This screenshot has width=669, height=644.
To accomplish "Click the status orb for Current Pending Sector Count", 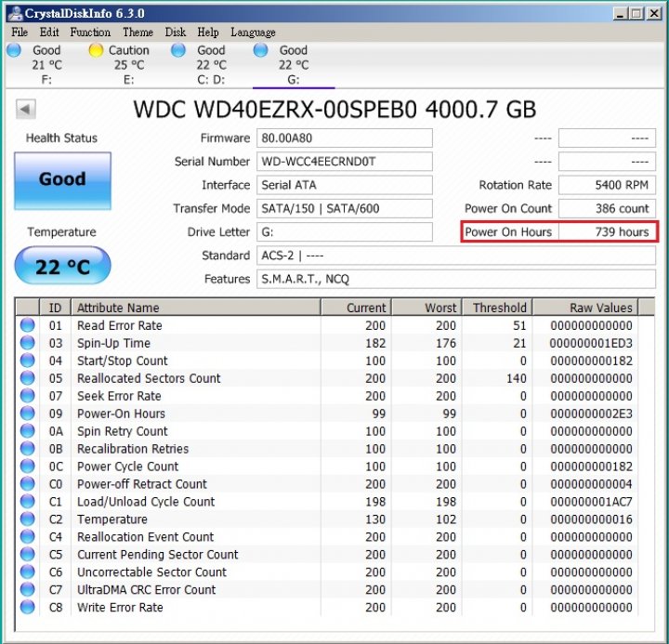I will [27, 555].
